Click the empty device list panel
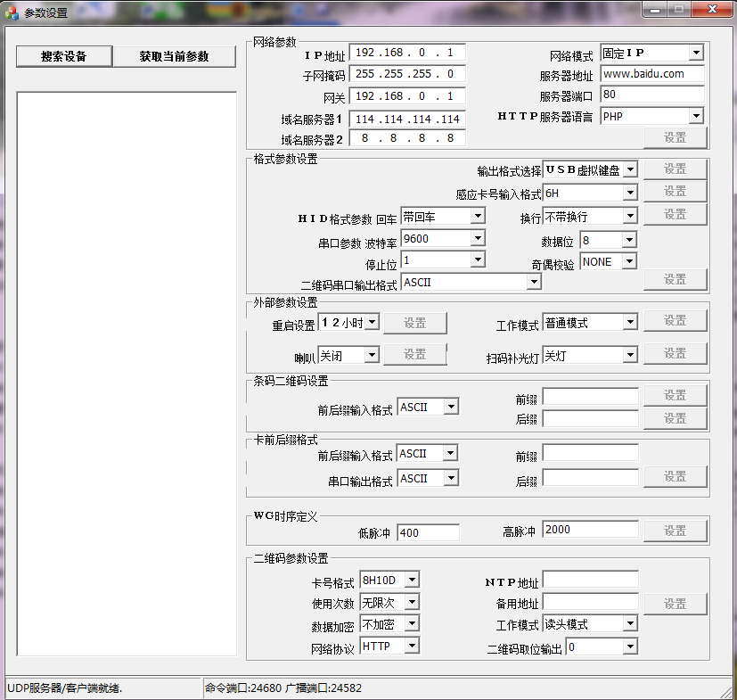 127,375
